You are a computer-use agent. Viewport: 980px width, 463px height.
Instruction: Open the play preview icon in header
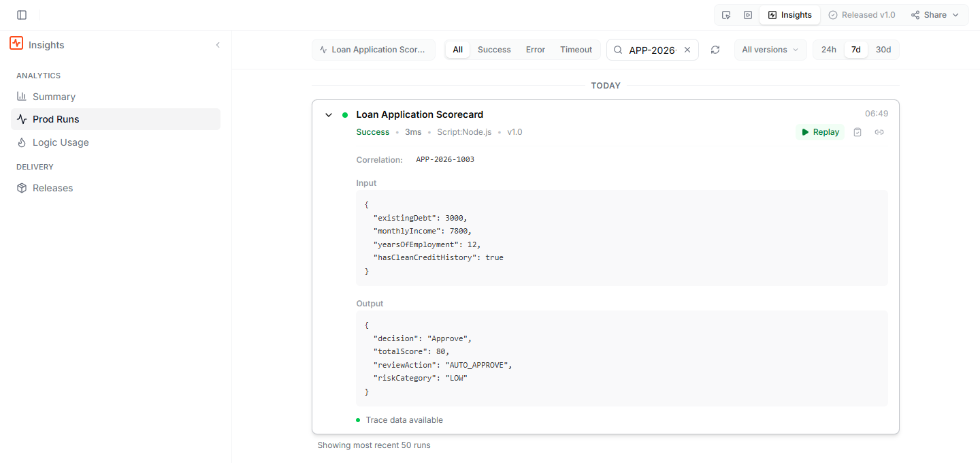pos(748,15)
